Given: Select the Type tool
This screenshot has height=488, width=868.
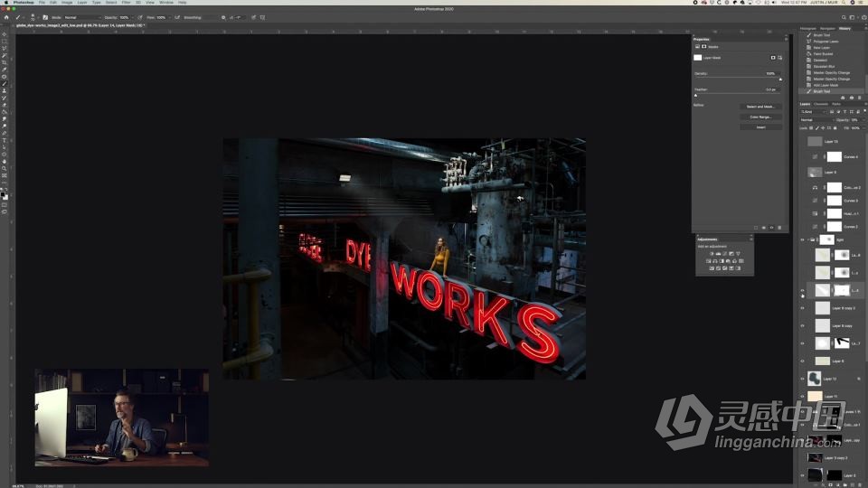Looking at the screenshot, I should (5, 140).
